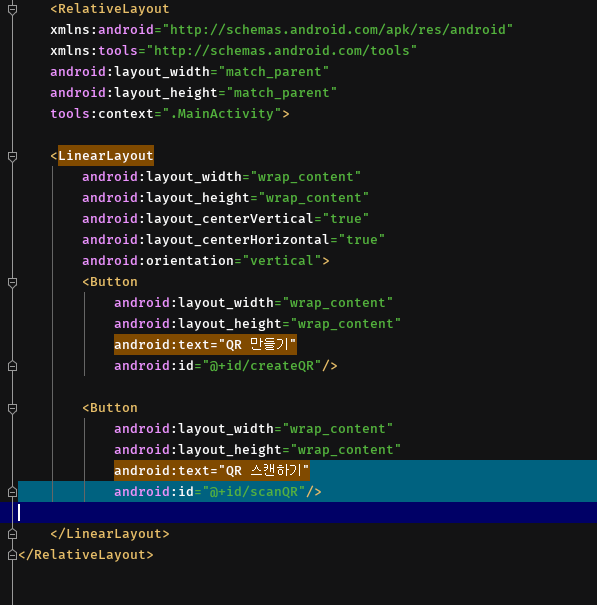The image size is (597, 605).
Task: Click the closing </RelativeLayout> tag
Action: coord(86,555)
